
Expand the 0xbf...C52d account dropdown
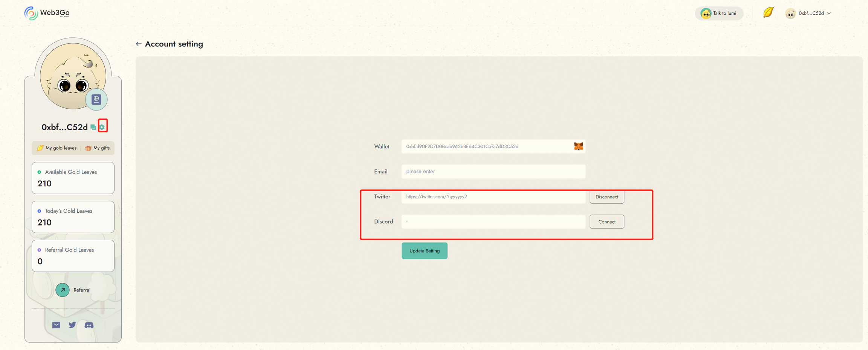[809, 13]
